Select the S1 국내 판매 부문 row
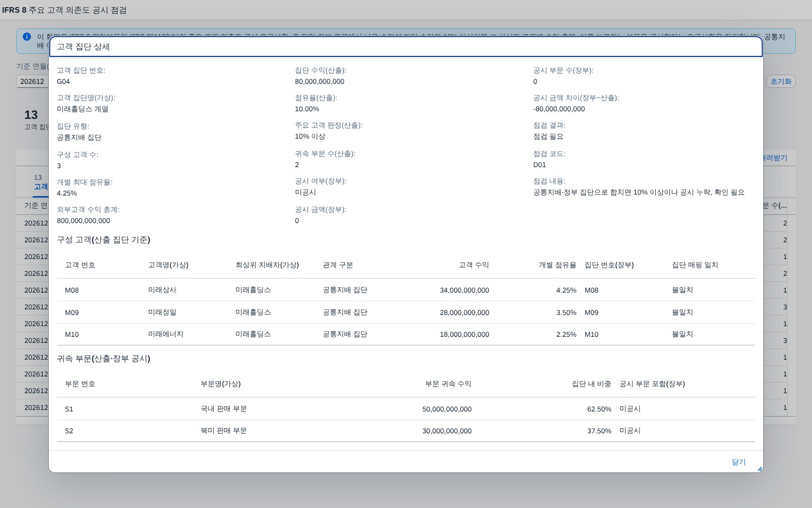This screenshot has width=812, height=508. click(x=406, y=409)
